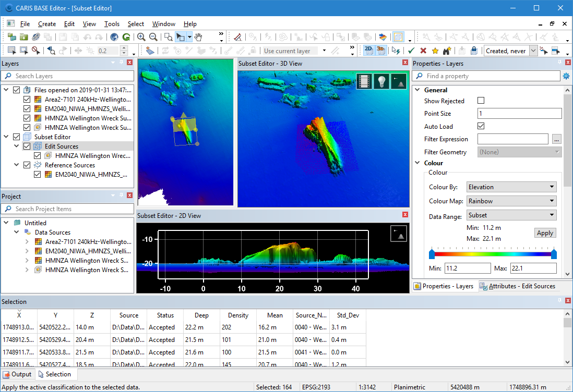Click the Zoom In magnifier icon
This screenshot has width=573, height=392.
141,37
